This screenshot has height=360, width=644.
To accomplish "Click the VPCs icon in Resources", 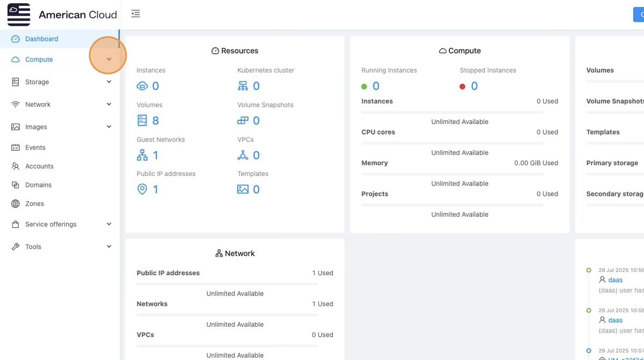I will pos(243,155).
